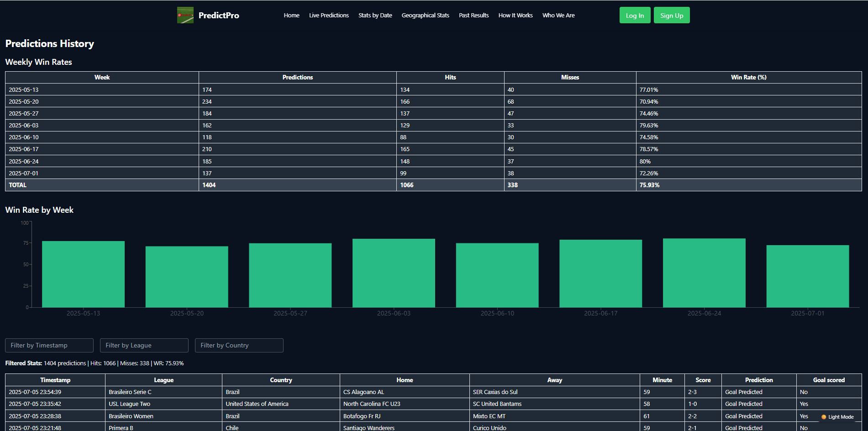Select the 2025-05-13 chart bar
The height and width of the screenshot is (431, 868).
pyautogui.click(x=83, y=274)
